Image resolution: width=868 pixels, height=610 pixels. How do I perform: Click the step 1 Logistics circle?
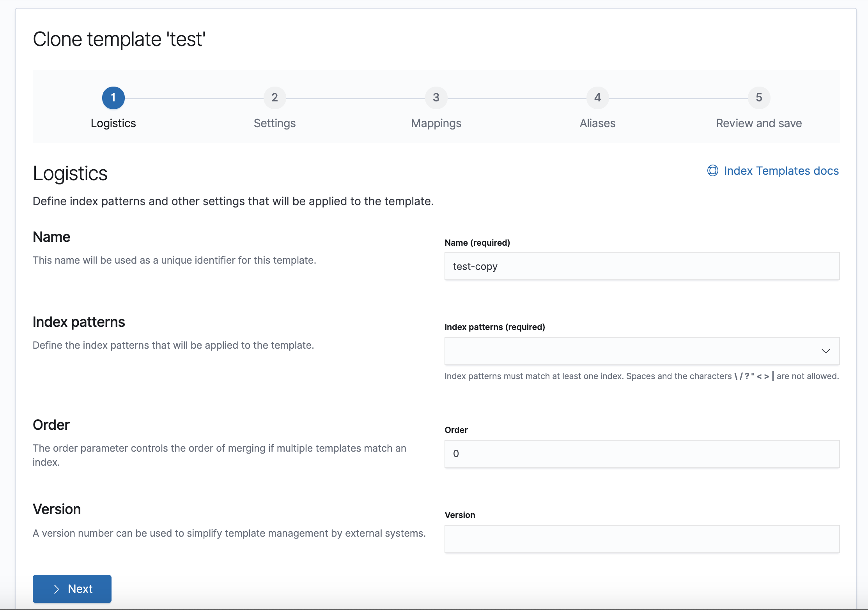(x=113, y=98)
